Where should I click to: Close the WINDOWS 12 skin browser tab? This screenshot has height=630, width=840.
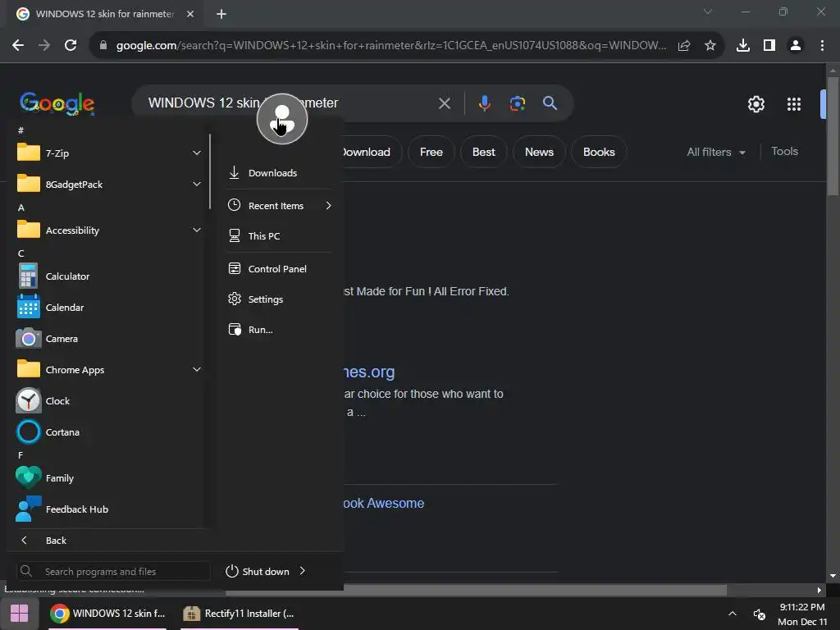pyautogui.click(x=190, y=14)
